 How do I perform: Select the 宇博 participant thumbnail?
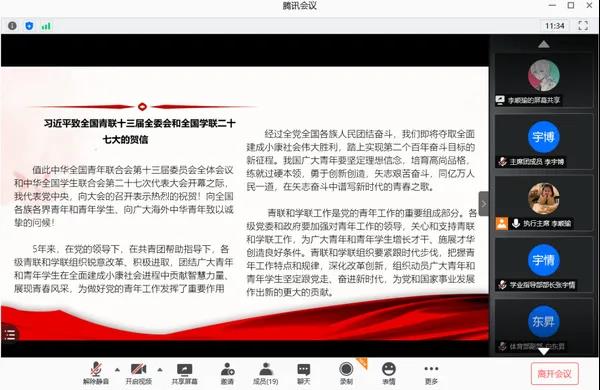point(544,142)
